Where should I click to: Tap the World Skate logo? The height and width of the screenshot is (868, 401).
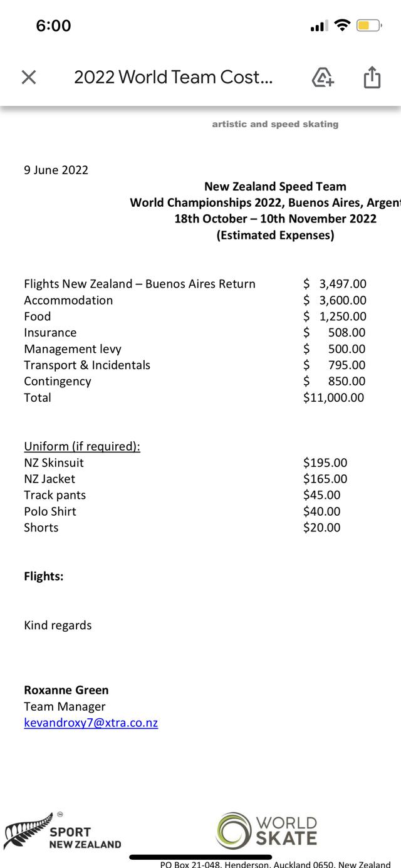[267, 830]
